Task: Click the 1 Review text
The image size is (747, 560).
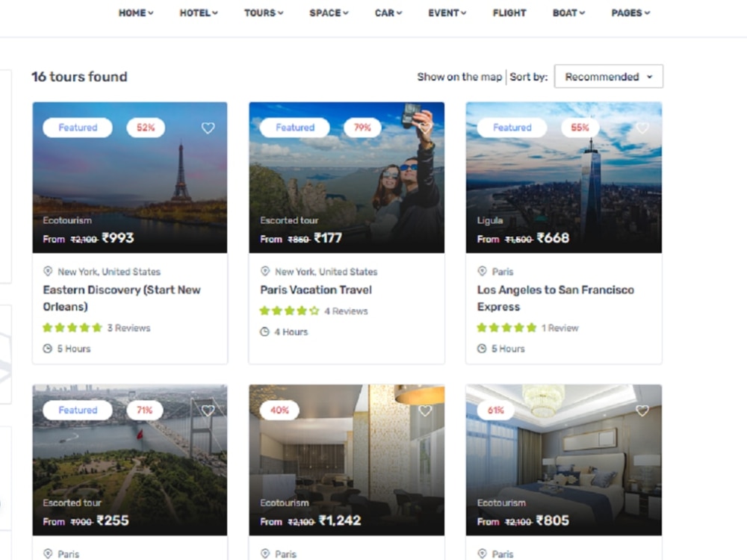Action: click(x=560, y=328)
